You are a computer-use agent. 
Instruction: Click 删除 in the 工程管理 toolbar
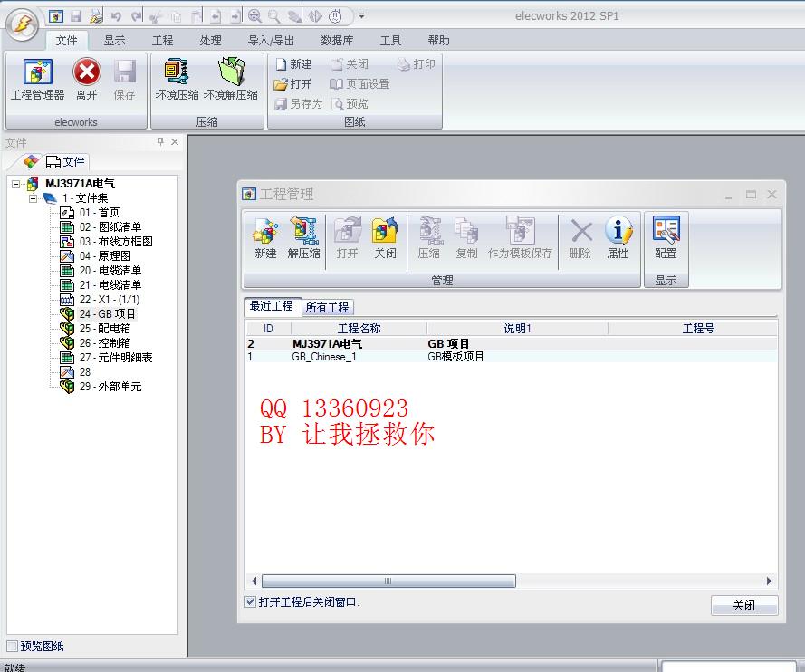click(580, 238)
